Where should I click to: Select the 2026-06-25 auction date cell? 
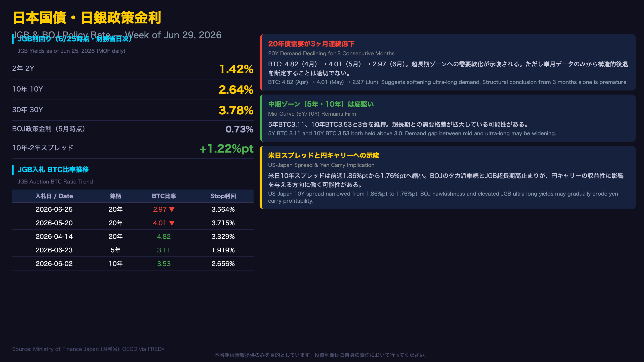click(x=54, y=209)
